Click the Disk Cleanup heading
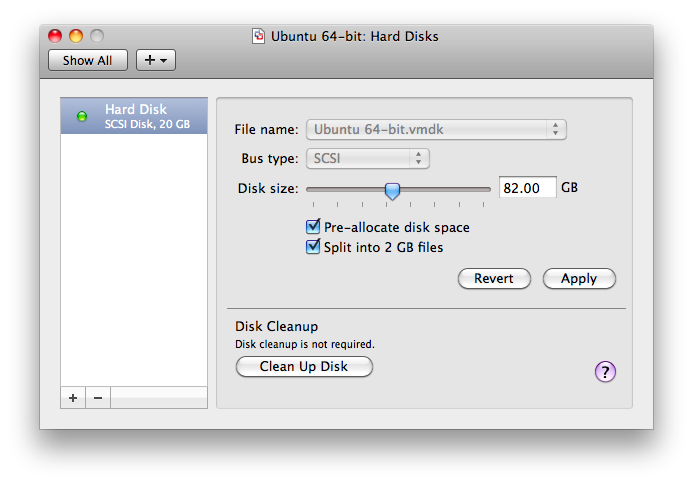693x484 pixels. tap(276, 326)
